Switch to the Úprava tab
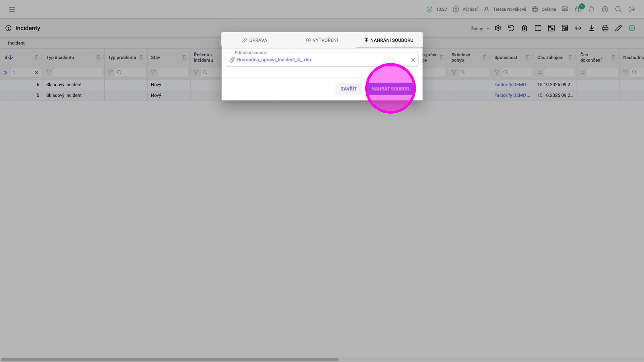This screenshot has height=362, width=644. [255, 40]
